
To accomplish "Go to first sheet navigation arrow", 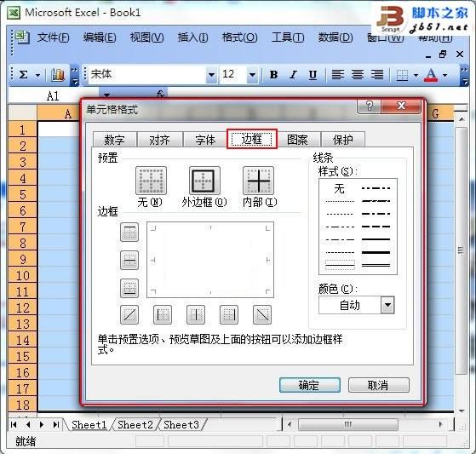I will point(14,424).
